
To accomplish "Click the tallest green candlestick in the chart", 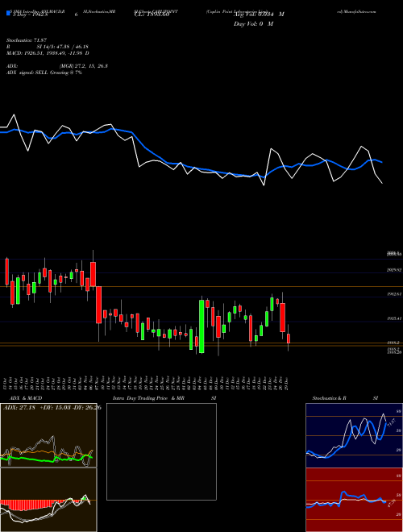I will click(x=201, y=326).
